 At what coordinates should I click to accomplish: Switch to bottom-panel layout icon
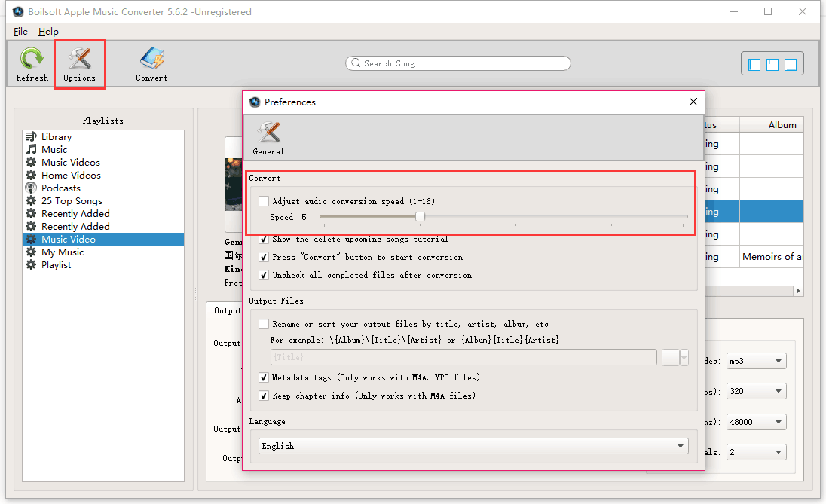[790, 64]
